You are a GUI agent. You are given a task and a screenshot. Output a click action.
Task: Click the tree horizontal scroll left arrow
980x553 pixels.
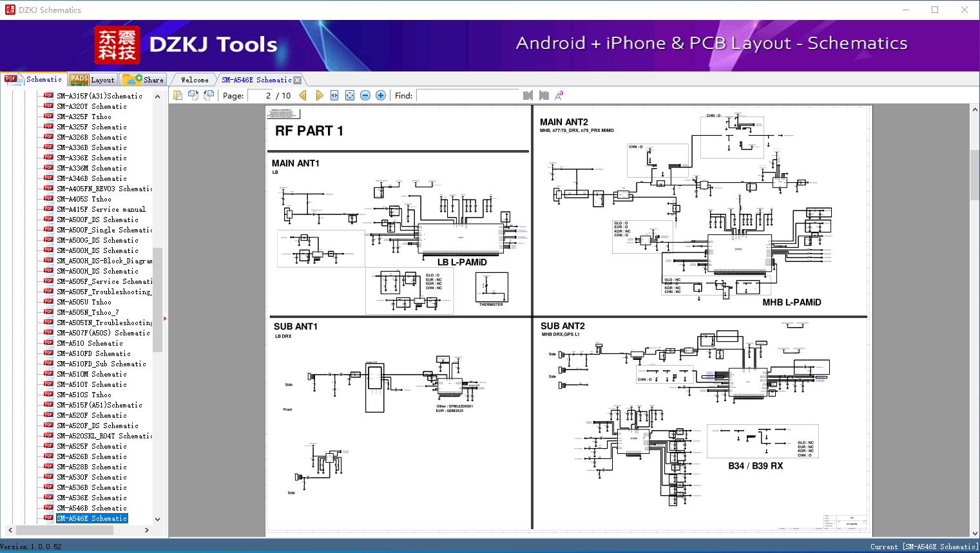pos(9,530)
